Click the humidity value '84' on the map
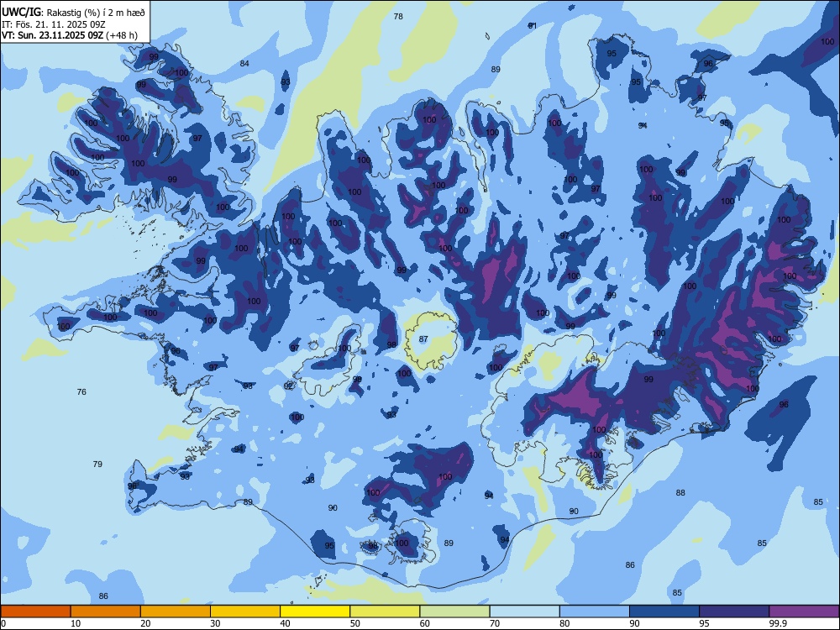 (244, 63)
